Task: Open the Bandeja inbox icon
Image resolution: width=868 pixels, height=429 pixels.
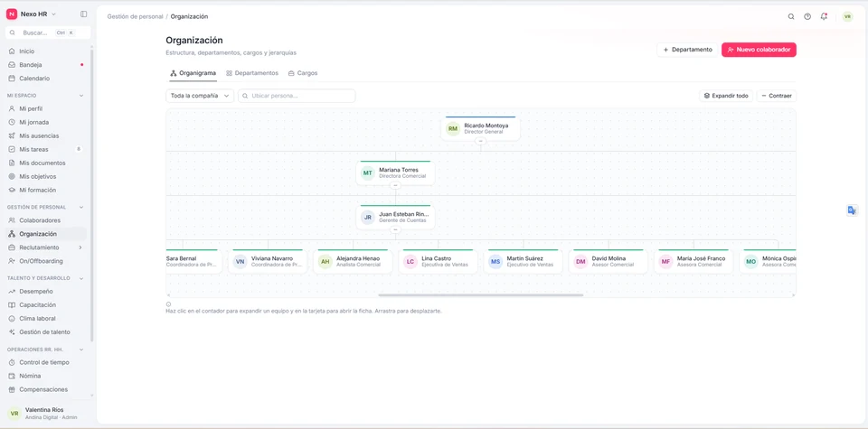Action: click(x=12, y=65)
